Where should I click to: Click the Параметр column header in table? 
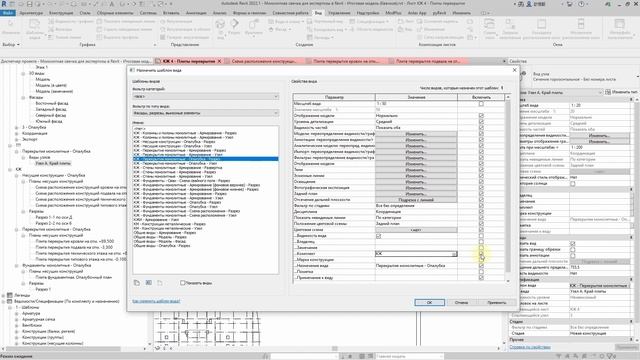(334, 97)
